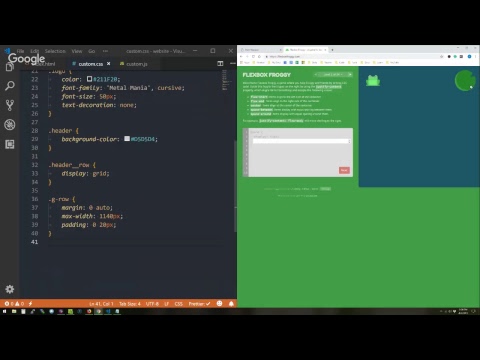
Task: Click Ln 41, Col 1 in status bar
Action: [x=101, y=304]
